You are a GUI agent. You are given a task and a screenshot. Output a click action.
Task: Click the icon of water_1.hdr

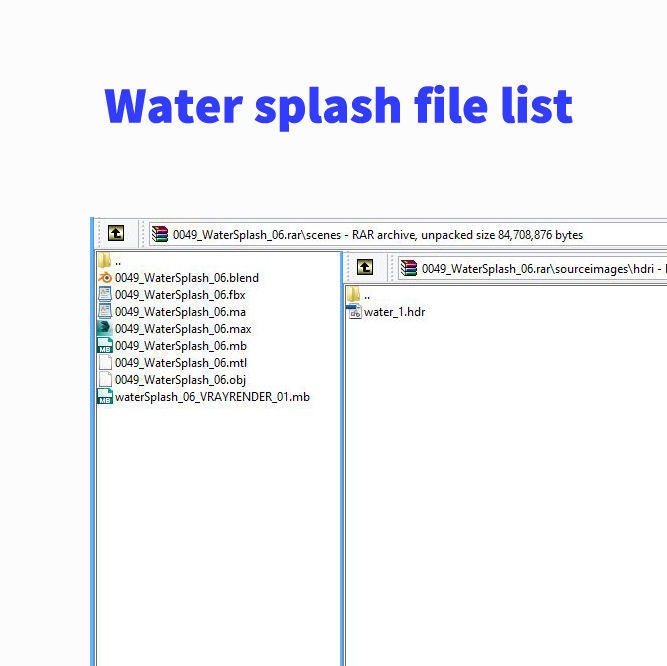coord(354,311)
